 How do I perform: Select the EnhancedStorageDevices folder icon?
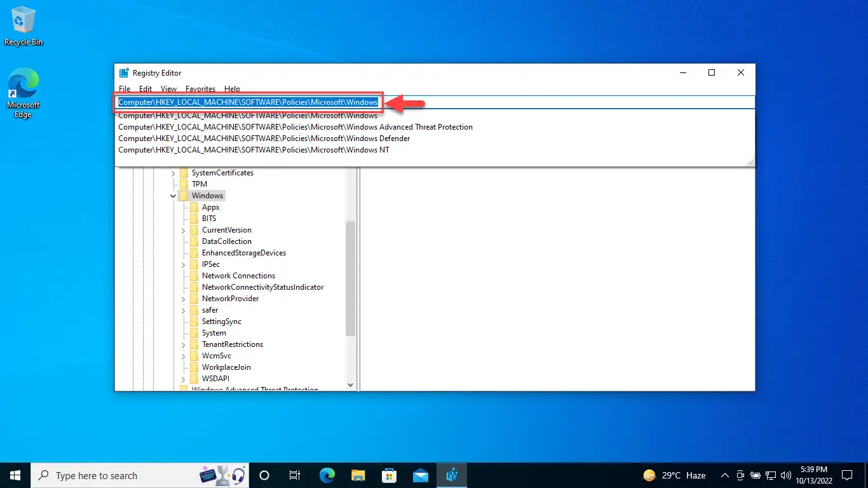(x=194, y=253)
